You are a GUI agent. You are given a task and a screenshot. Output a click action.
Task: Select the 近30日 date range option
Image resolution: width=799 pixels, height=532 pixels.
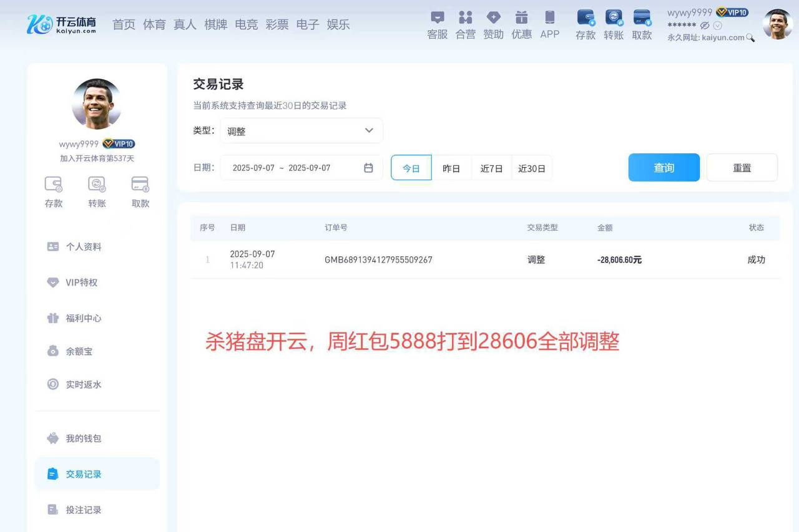coord(532,168)
